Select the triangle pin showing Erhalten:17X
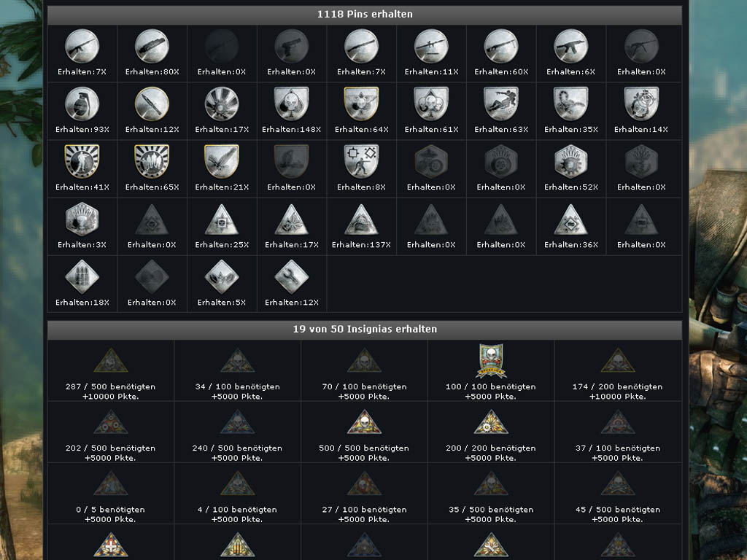Viewport: 747px width, 560px height. click(292, 220)
